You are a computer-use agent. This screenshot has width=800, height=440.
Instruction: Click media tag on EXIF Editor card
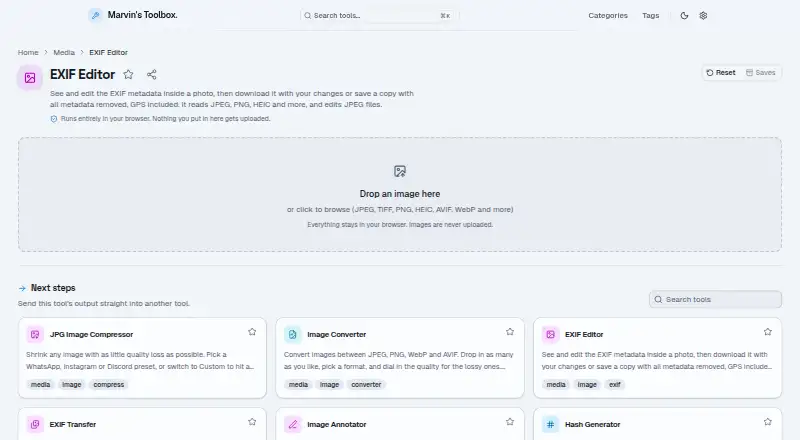(556, 385)
